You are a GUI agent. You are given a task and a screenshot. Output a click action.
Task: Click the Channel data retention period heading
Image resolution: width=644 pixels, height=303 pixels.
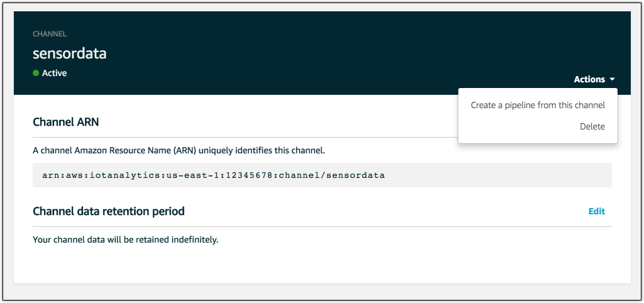(x=108, y=211)
